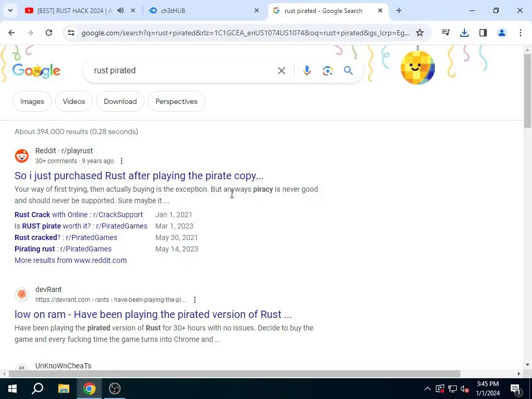Click the muted volume tray icon
This screenshot has width=532, height=399.
[x=465, y=389]
